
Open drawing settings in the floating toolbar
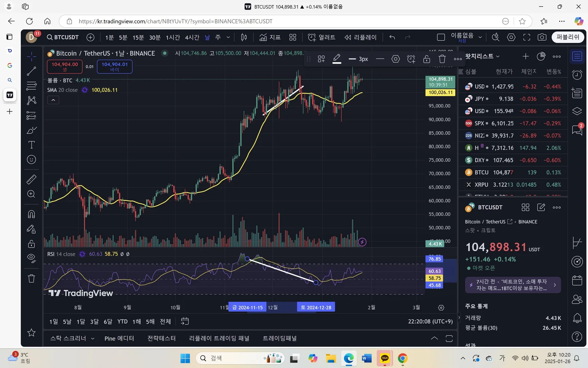coord(395,59)
